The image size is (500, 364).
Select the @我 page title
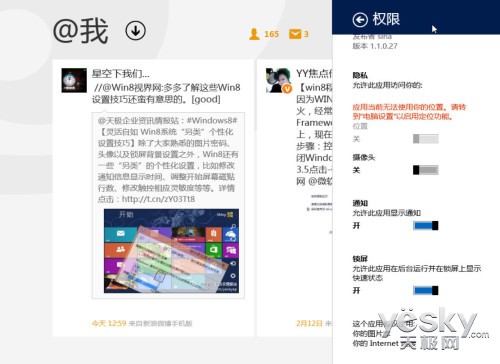point(80,31)
